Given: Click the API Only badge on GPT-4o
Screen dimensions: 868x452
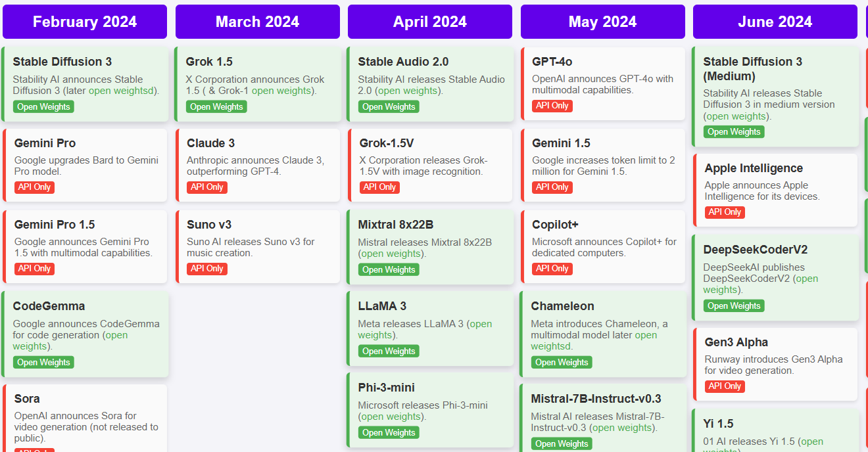Looking at the screenshot, I should click(x=552, y=106).
